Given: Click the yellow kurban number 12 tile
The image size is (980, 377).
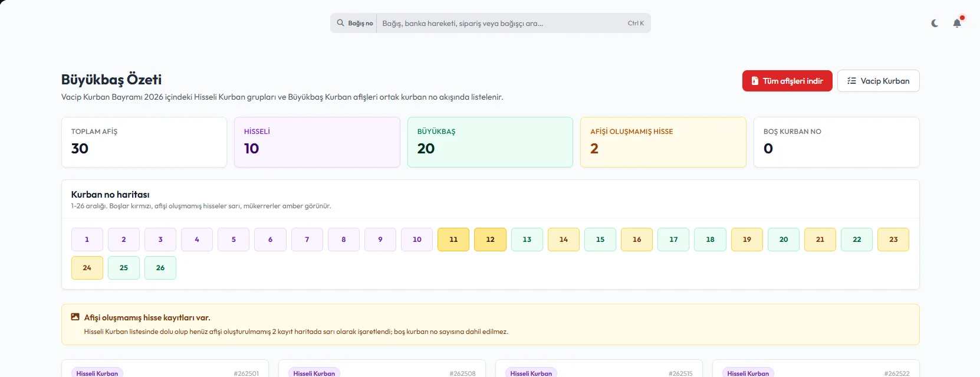Looking at the screenshot, I should [x=490, y=240].
